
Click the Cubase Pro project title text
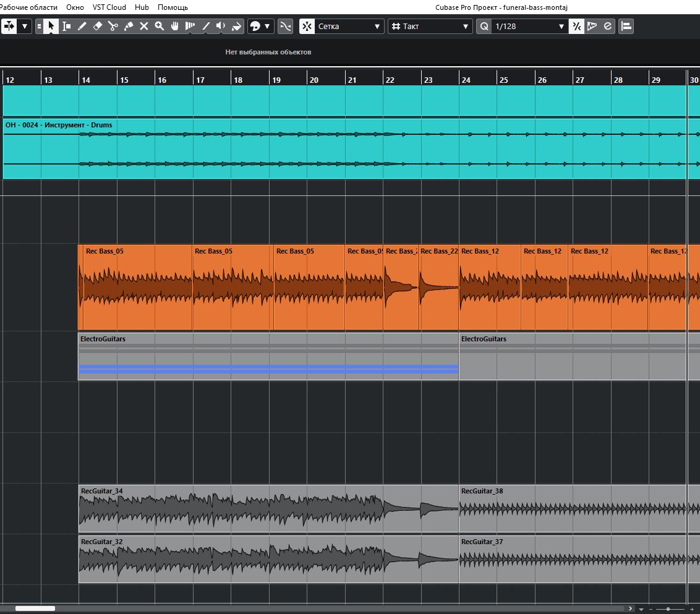pos(502,7)
